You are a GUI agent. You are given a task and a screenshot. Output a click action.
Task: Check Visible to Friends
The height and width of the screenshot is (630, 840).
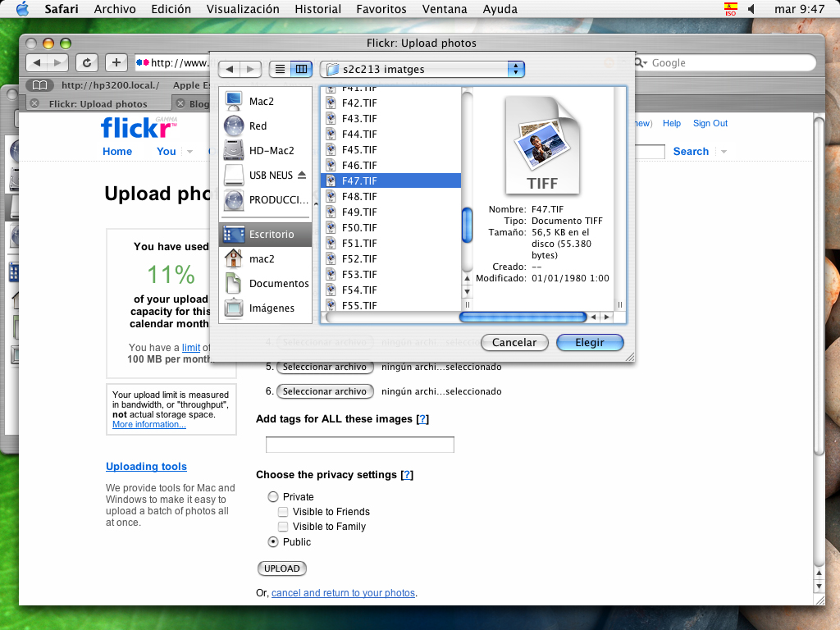283,512
